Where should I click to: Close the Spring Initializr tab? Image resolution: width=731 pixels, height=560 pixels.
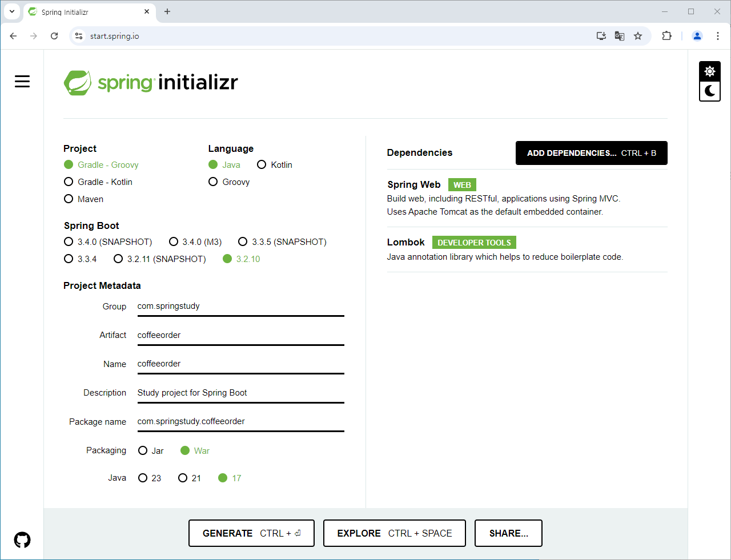point(147,11)
